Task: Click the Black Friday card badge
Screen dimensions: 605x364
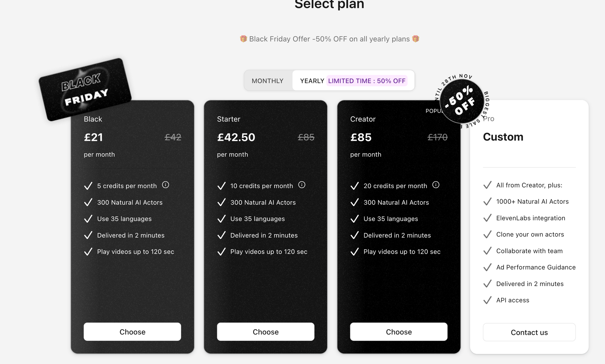Action: tap(85, 90)
